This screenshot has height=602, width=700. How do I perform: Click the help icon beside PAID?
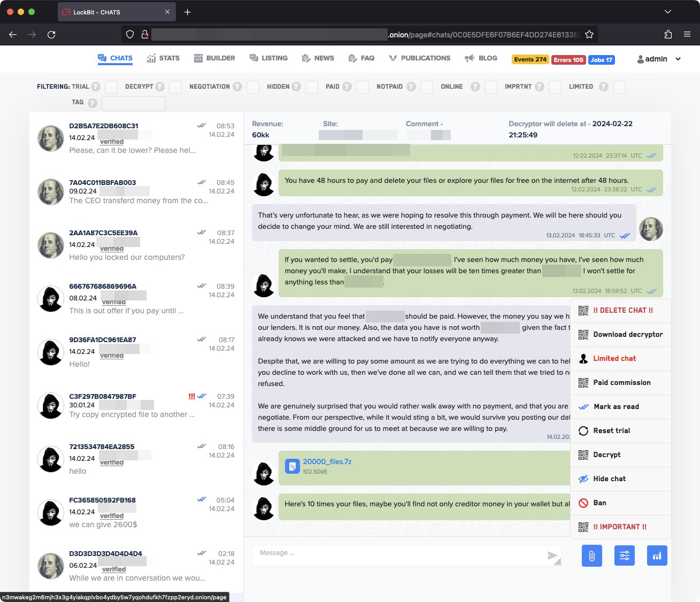coord(347,87)
